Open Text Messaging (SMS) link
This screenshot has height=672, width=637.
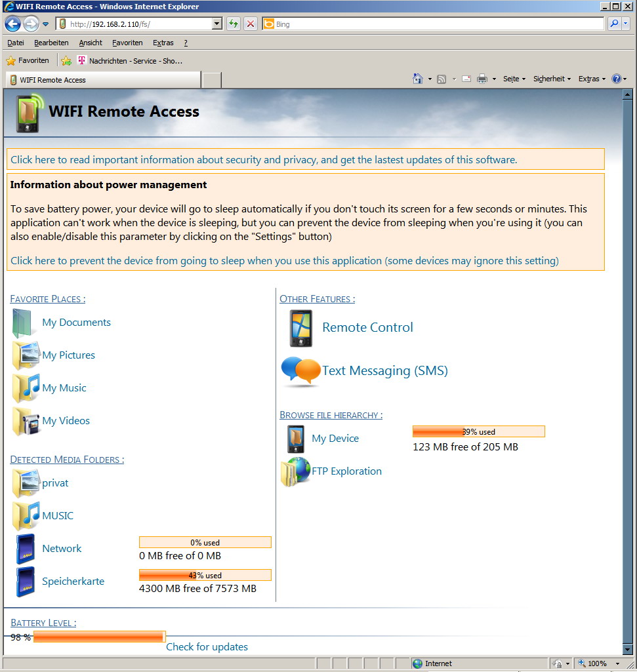point(385,370)
